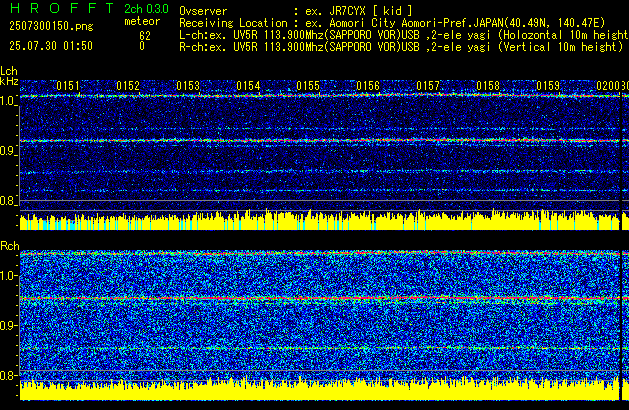This screenshot has height=410, width=629.
Task: Click the 0157 time marker
Action: [x=428, y=86]
